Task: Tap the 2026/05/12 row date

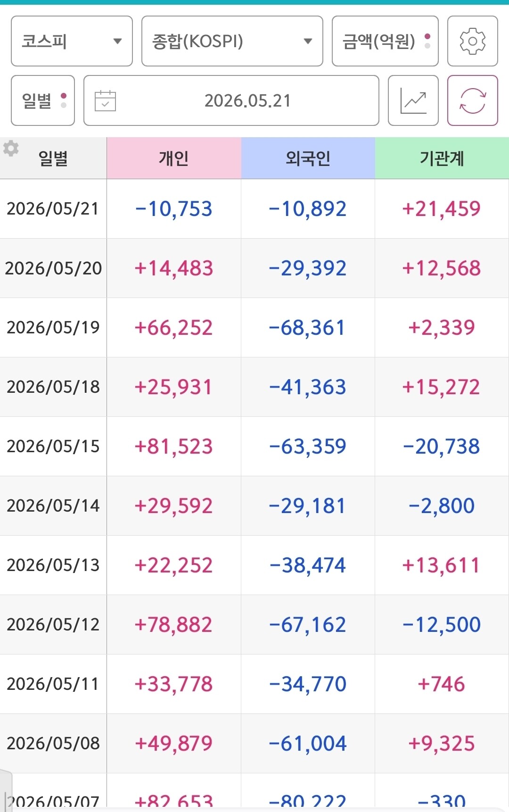Action: (x=53, y=624)
